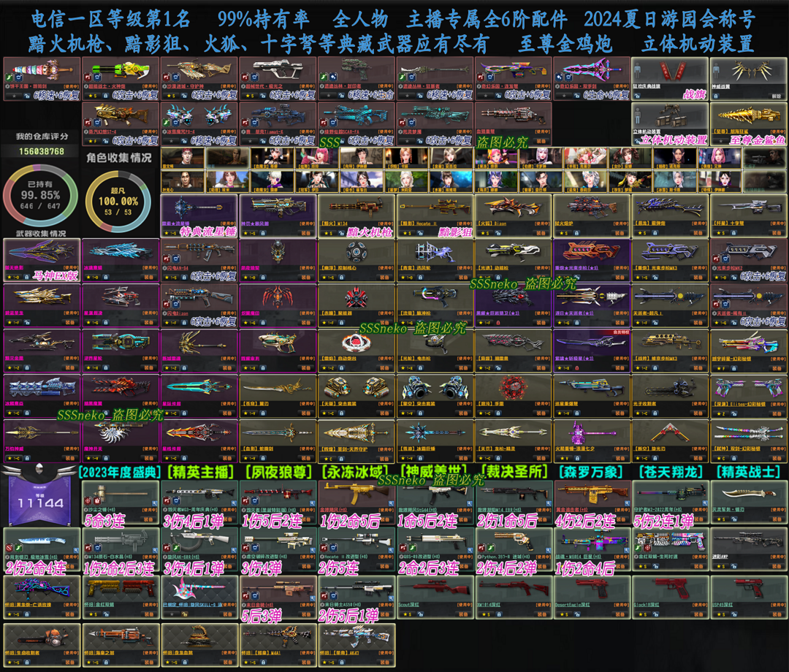The image size is (789, 672).
Task: Click the [森罗万象] category label
Action: 592,472
